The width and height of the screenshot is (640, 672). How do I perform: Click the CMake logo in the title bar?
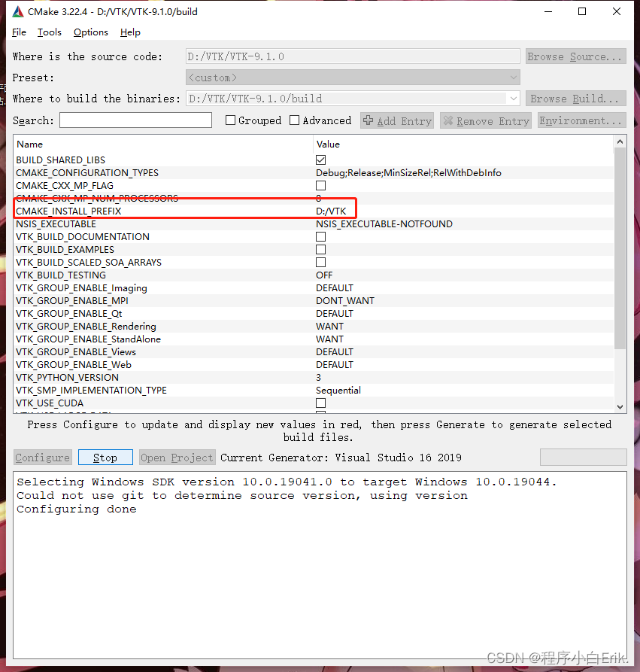17,11
